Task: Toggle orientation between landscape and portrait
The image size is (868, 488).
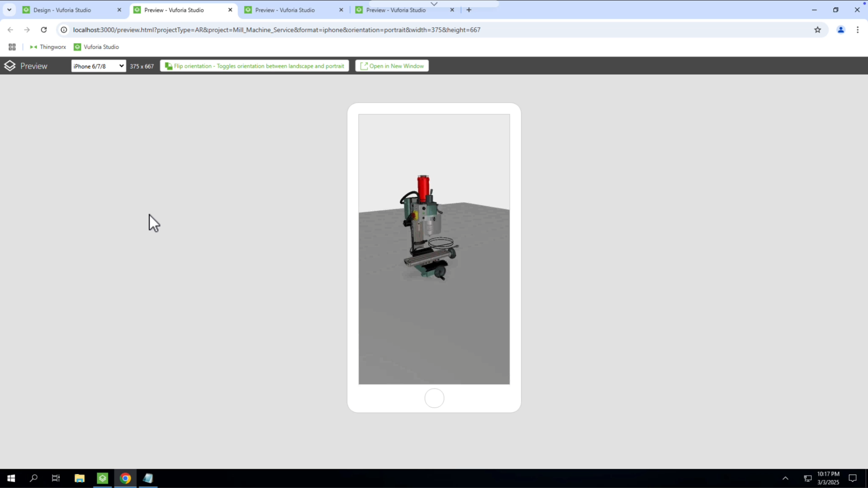Action: 255,66
